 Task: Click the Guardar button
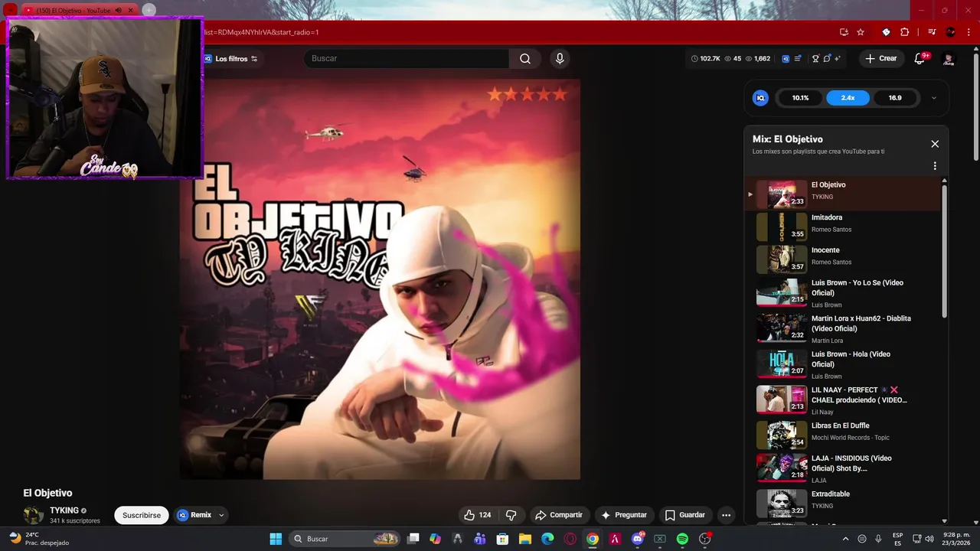(684, 515)
